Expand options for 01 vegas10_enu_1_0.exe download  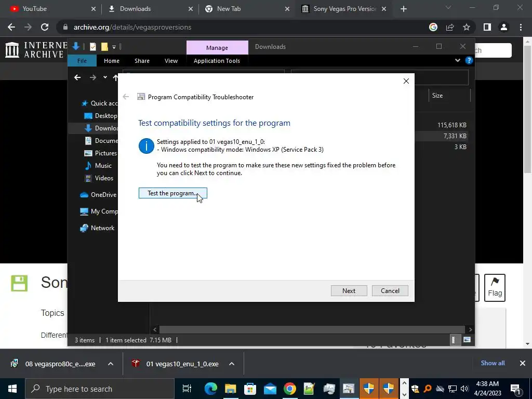point(231,364)
